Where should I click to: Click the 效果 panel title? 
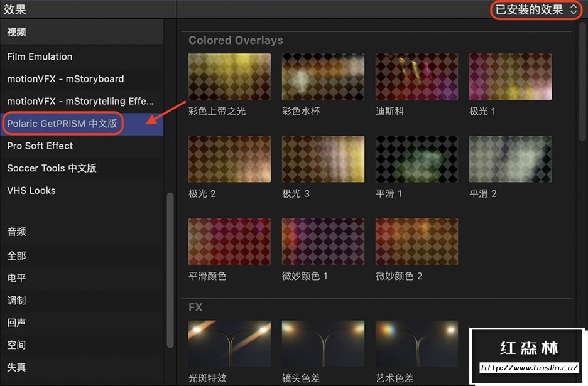click(x=14, y=9)
